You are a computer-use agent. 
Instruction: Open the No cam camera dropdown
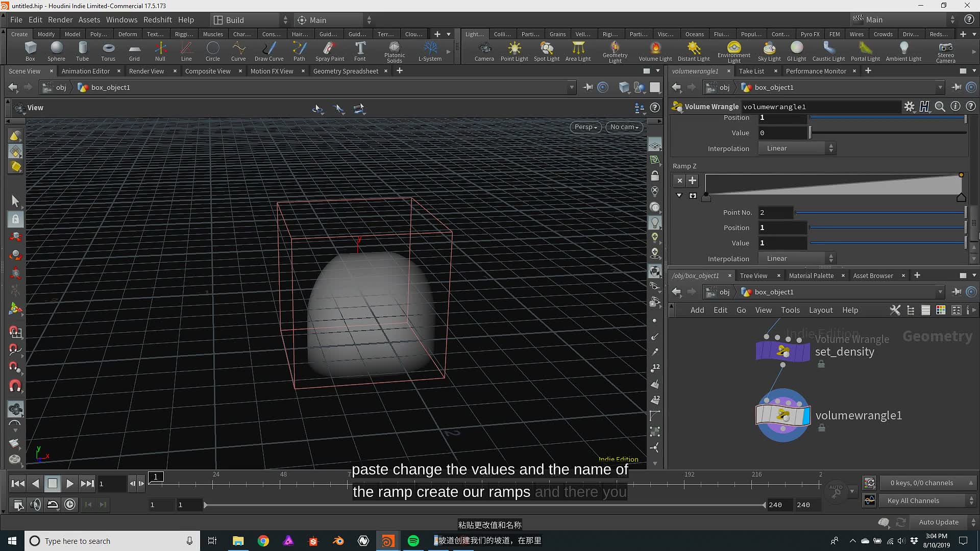[624, 127]
